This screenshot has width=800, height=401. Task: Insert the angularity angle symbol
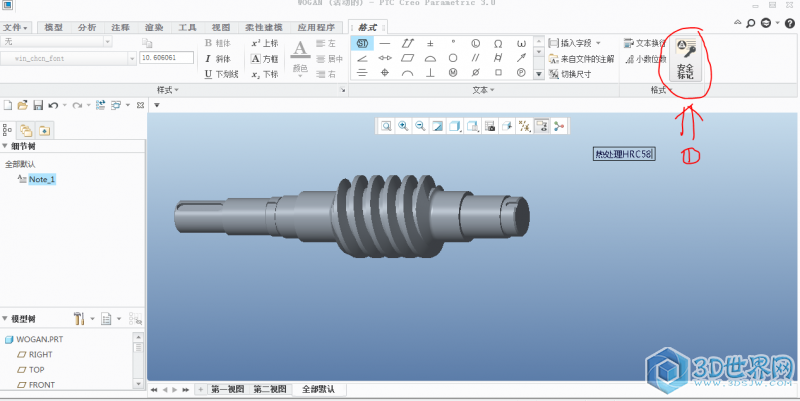(x=362, y=58)
